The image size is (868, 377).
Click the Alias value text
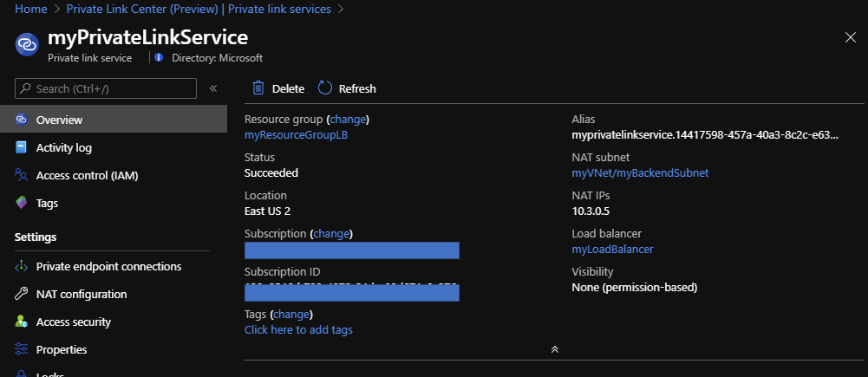pos(705,134)
